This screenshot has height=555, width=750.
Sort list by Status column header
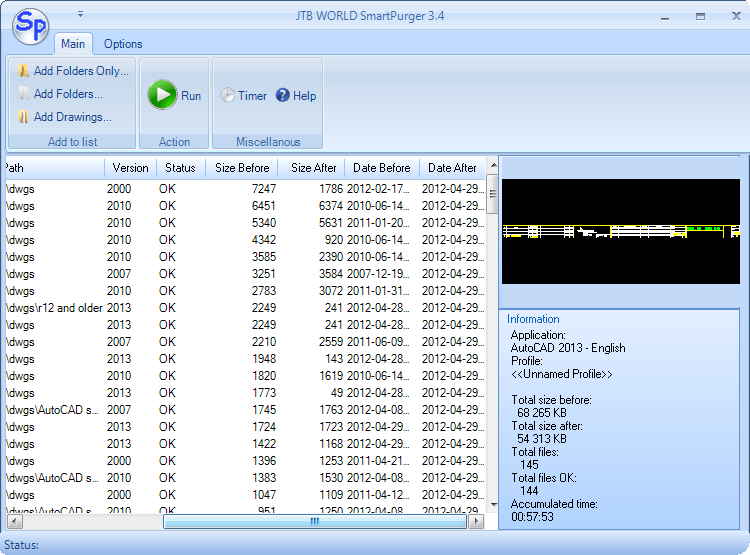pos(180,168)
